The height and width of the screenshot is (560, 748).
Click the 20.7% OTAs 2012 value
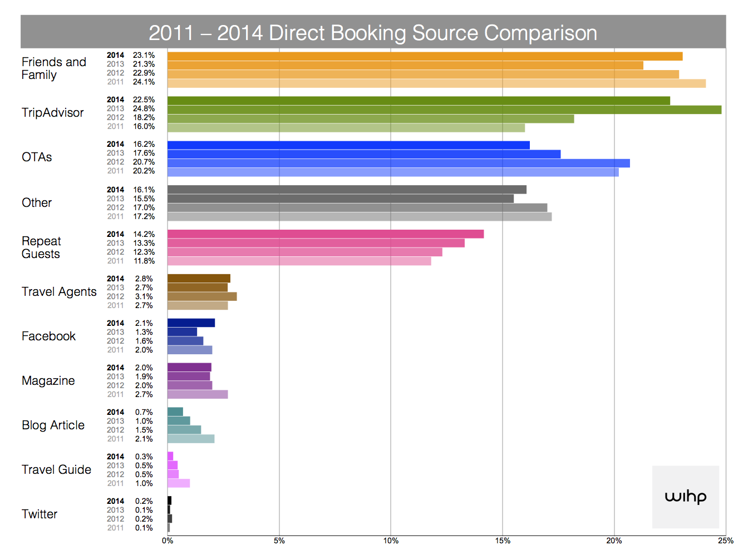[x=144, y=162]
